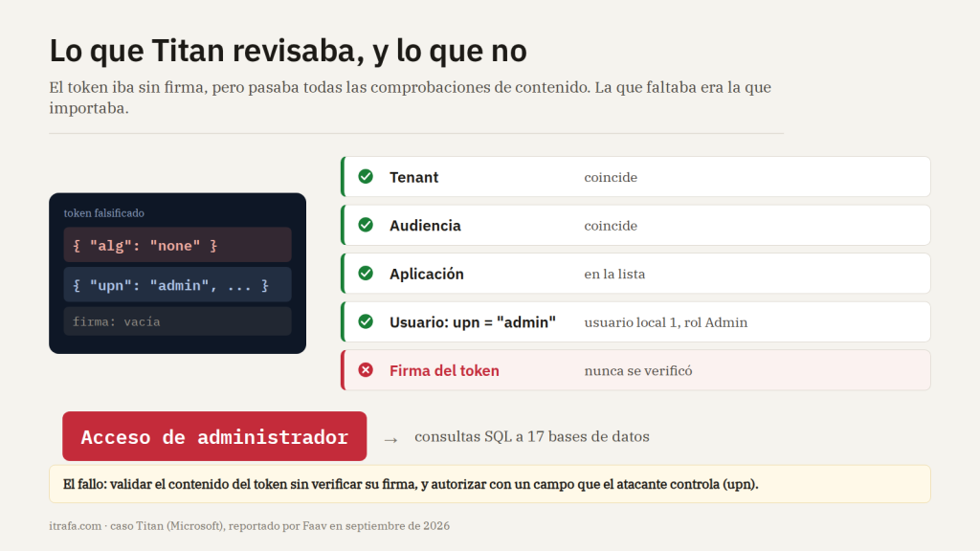Click the green check icon beside Tenant
Image resolution: width=980 pixels, height=551 pixels.
click(366, 177)
